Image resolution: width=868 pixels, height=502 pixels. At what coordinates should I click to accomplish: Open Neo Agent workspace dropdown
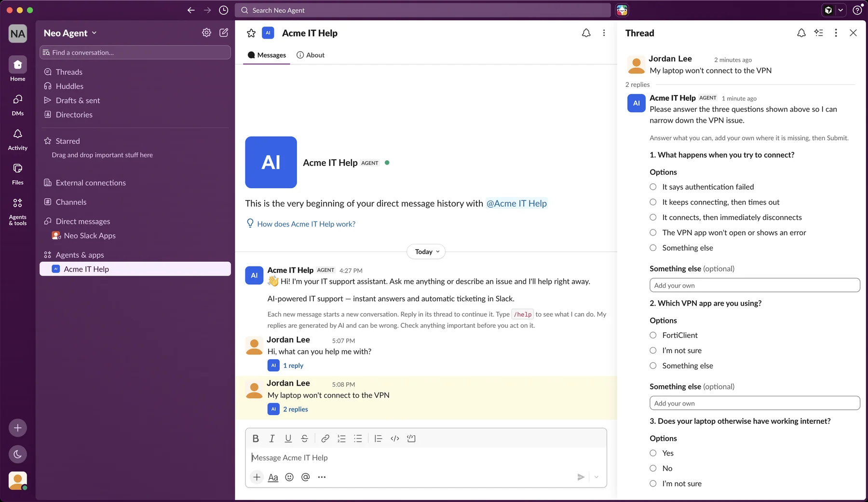70,33
